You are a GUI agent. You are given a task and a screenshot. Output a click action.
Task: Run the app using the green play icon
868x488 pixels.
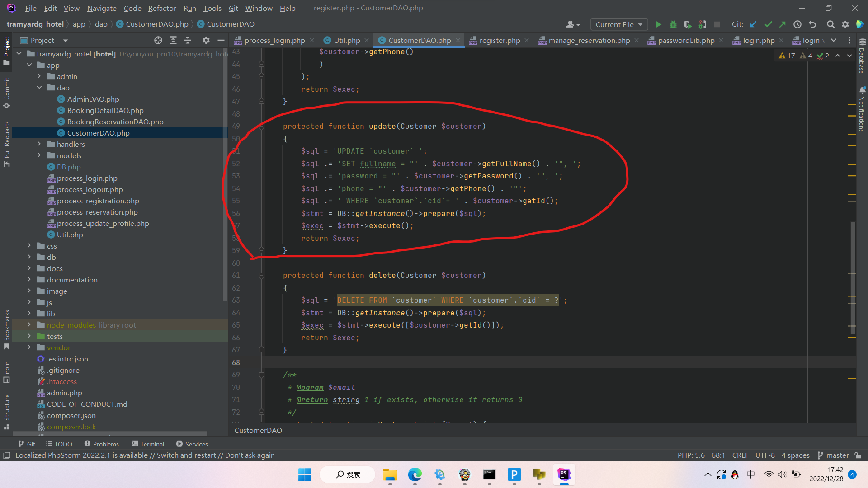658,24
